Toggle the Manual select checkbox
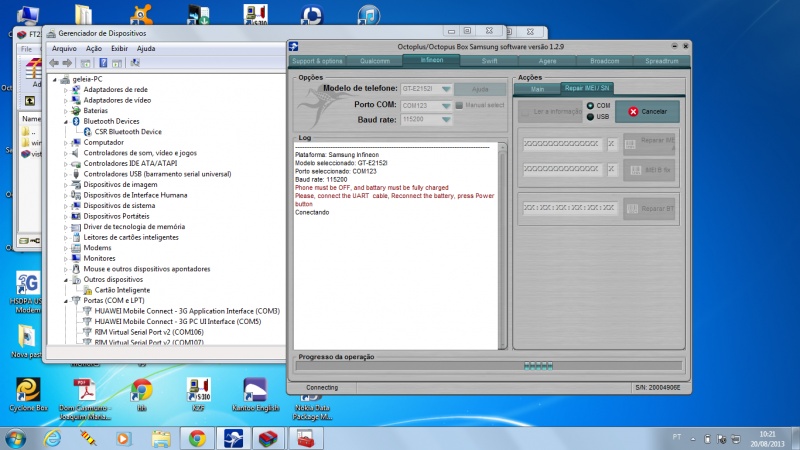 pos(459,105)
